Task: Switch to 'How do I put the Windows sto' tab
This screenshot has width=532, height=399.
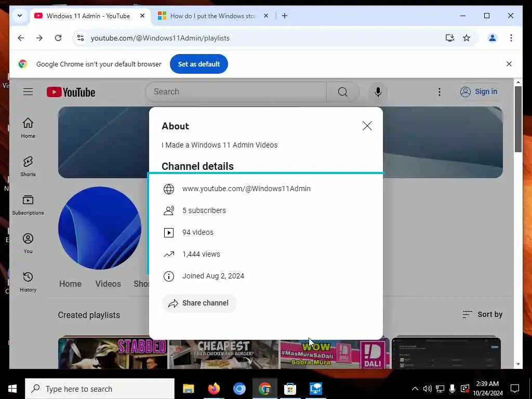Action: [x=212, y=16]
